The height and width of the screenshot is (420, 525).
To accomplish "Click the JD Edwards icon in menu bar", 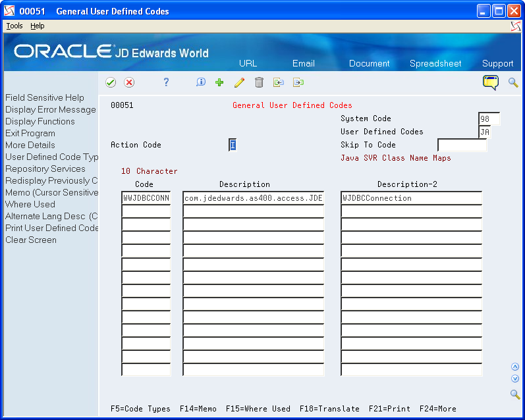I will pyautogui.click(x=516, y=26).
